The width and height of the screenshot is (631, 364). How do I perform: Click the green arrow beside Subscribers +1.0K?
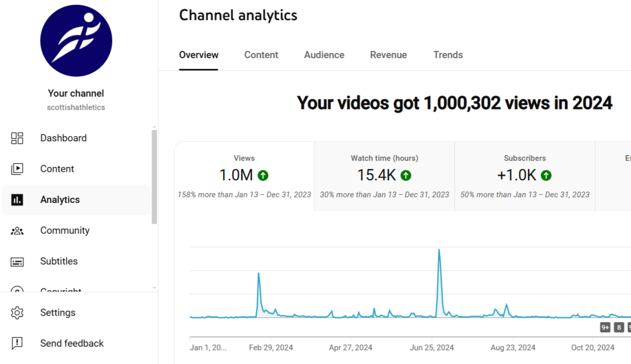pyautogui.click(x=546, y=176)
